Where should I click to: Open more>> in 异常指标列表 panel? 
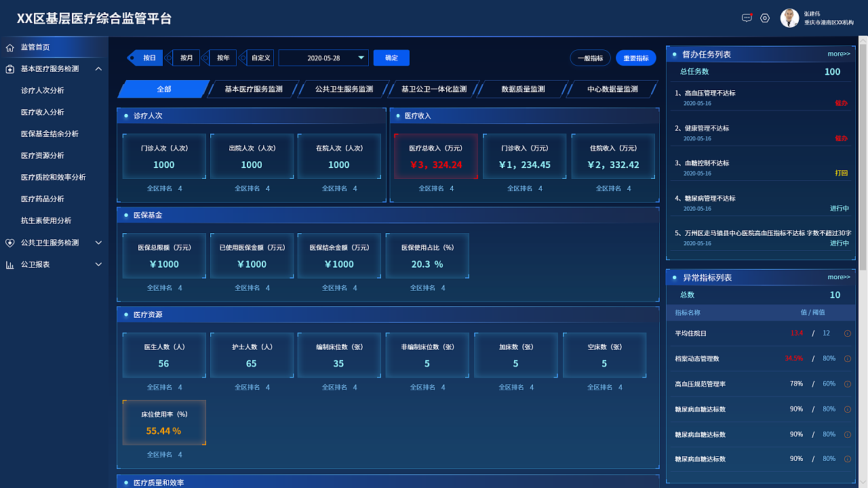click(x=839, y=277)
